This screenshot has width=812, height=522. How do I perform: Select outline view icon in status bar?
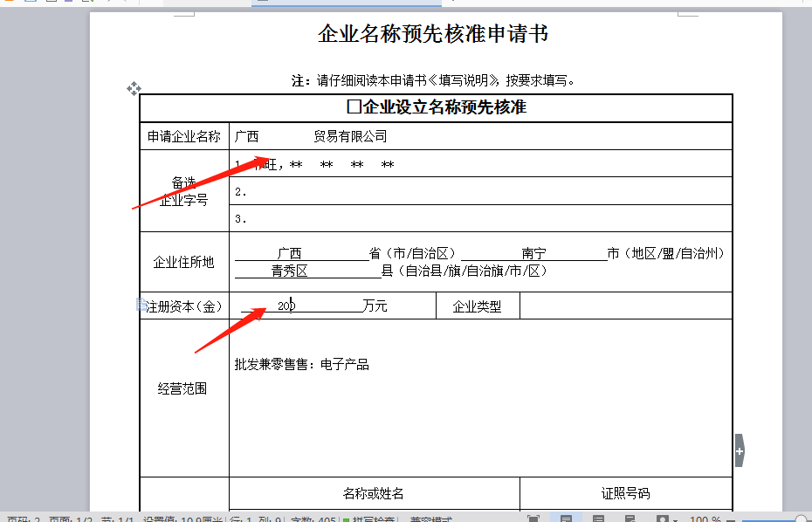pyautogui.click(x=598, y=519)
